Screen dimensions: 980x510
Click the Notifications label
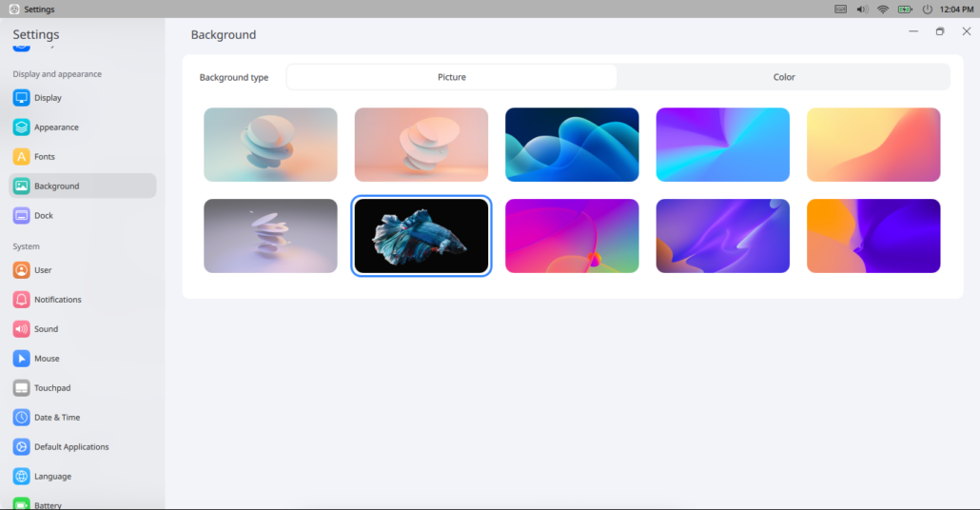(57, 300)
